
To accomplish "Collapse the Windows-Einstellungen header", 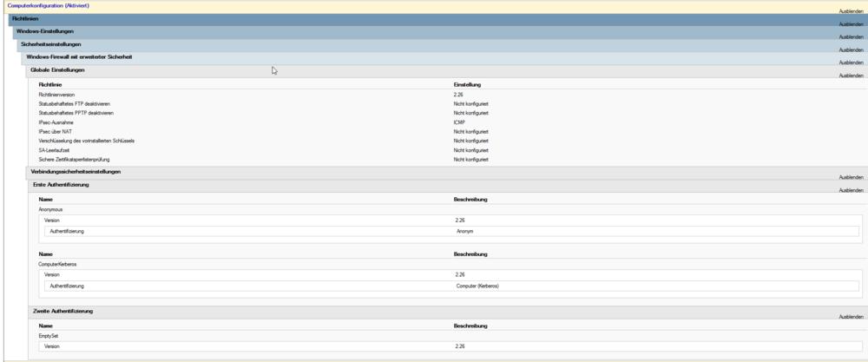I will tap(44, 31).
